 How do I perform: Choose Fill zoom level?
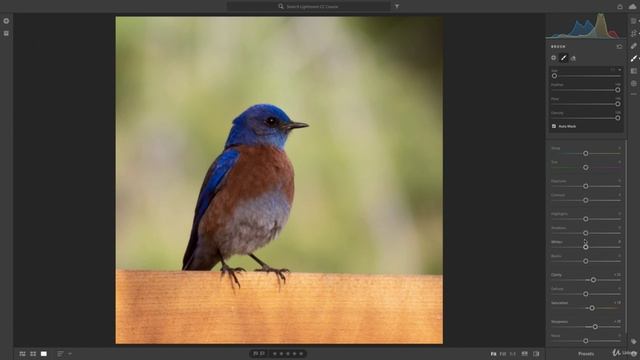(x=503, y=354)
